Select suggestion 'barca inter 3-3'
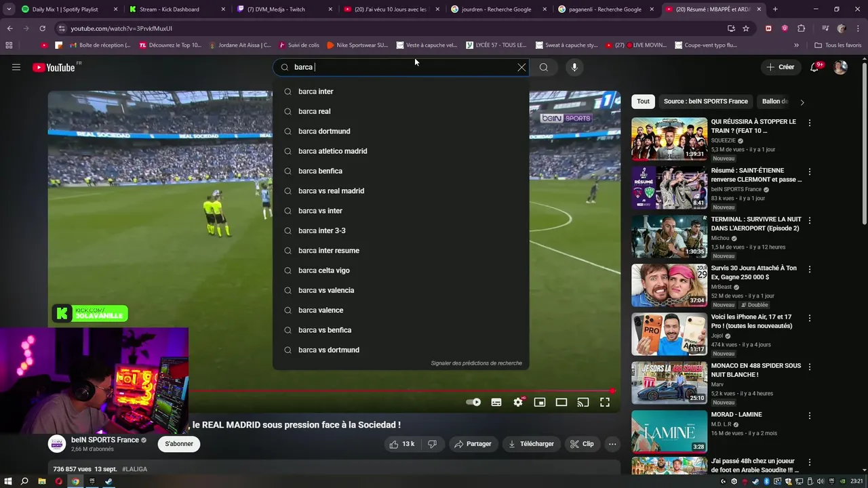This screenshot has height=488, width=868. click(x=401, y=230)
